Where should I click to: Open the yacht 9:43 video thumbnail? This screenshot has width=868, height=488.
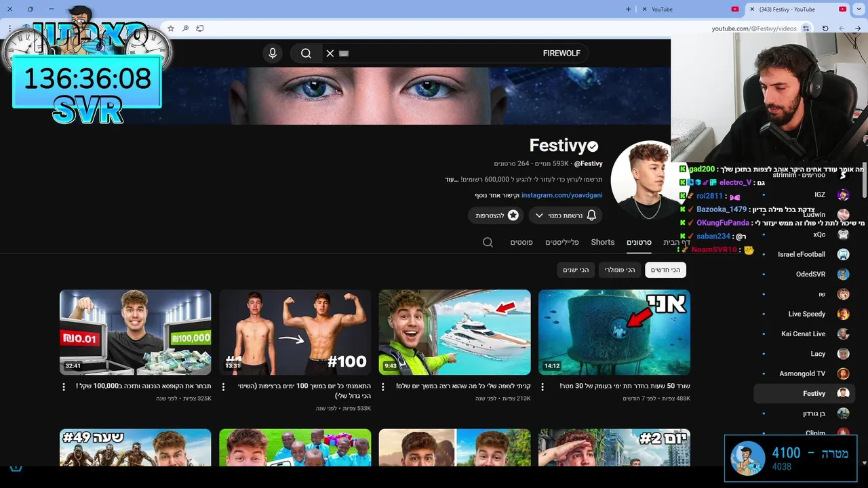pyautogui.click(x=454, y=332)
